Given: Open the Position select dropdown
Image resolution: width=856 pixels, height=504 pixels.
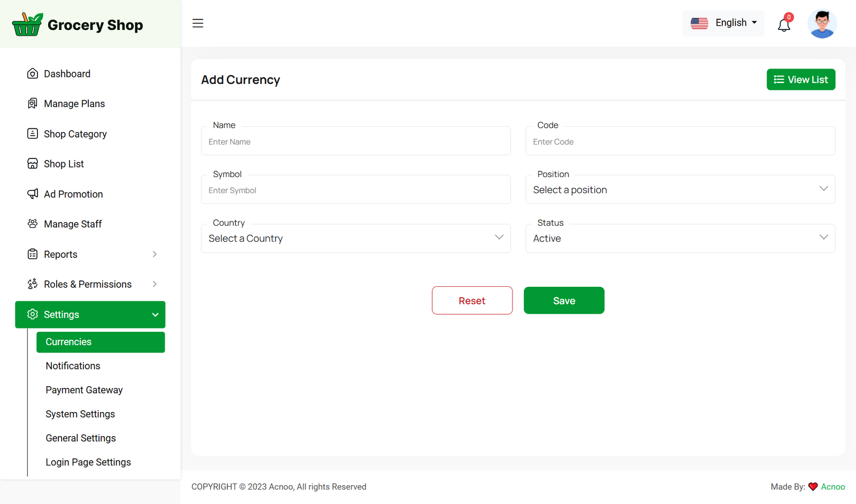Looking at the screenshot, I should (679, 190).
